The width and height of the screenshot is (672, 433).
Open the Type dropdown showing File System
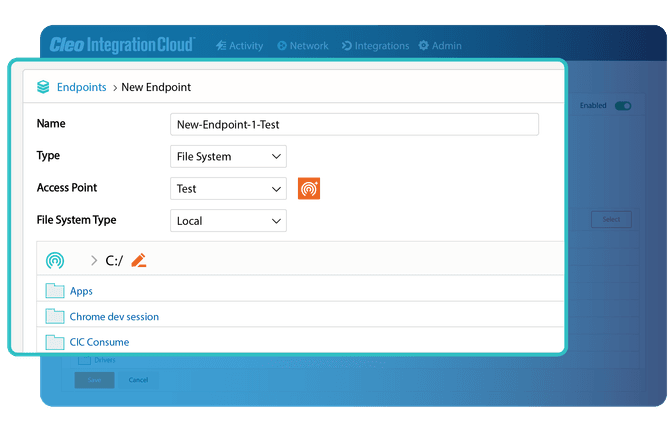228,156
